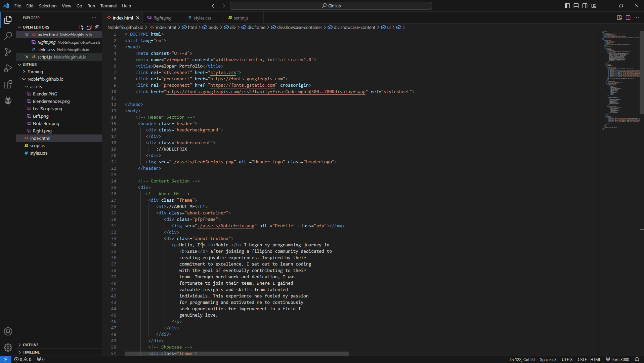Switch to the styles.css tab
644x363 pixels.
pyautogui.click(x=202, y=17)
